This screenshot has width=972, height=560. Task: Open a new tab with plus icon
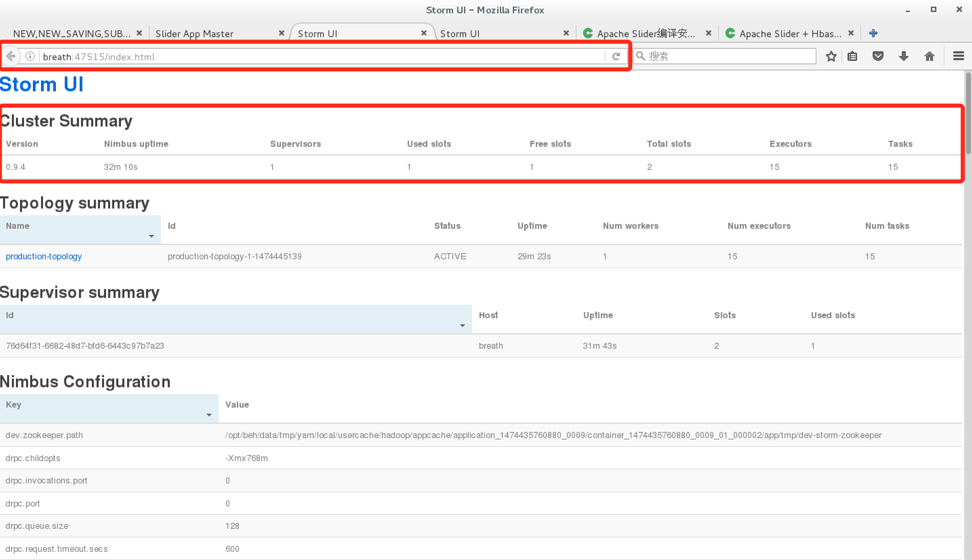[x=873, y=34]
